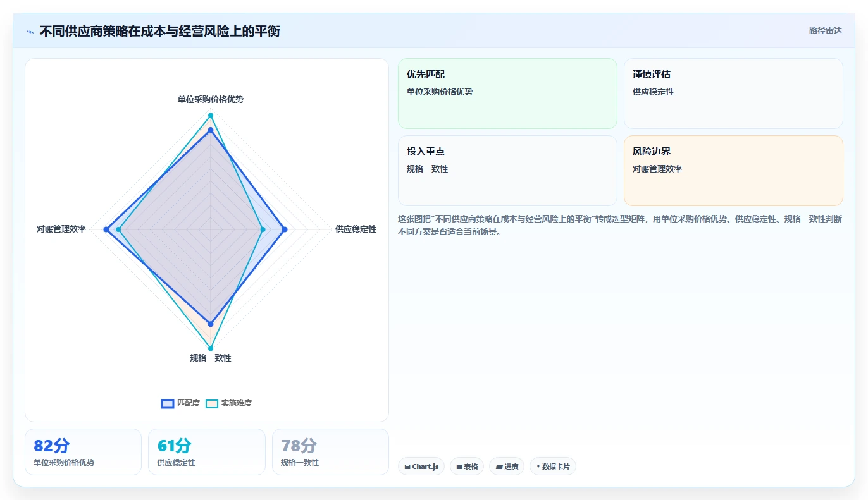Toggle the 匹配度 legend series
Screen dimensions: 868x500
tap(180, 403)
